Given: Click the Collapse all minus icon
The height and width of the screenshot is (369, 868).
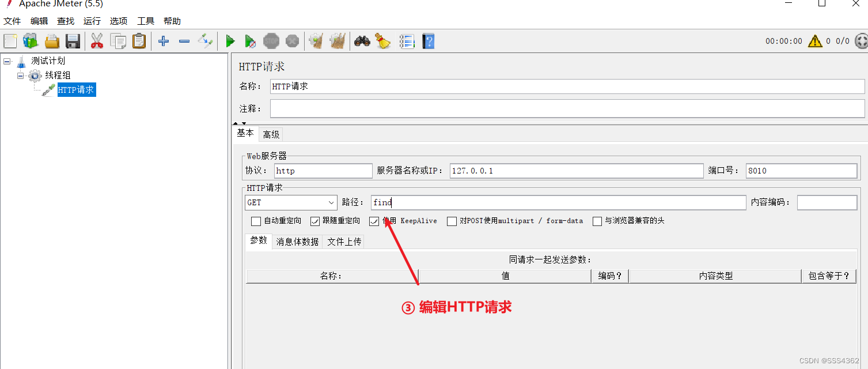Looking at the screenshot, I should tap(184, 41).
